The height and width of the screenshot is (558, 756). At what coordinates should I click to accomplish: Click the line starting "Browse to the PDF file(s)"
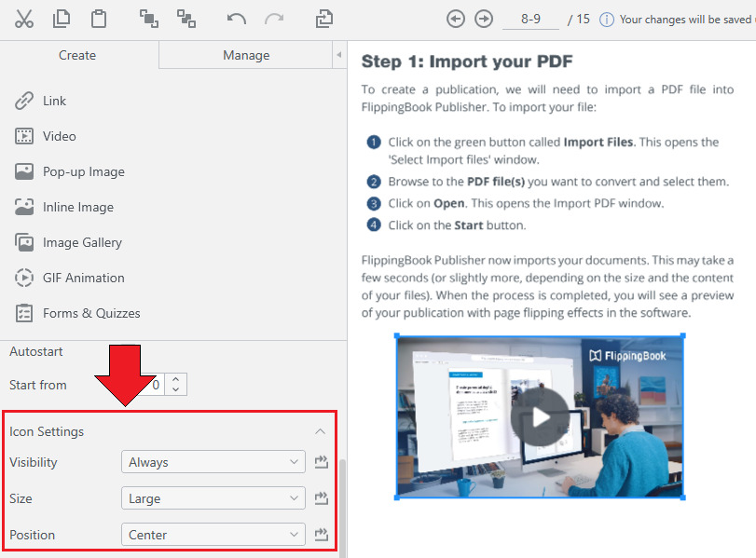[x=558, y=182]
